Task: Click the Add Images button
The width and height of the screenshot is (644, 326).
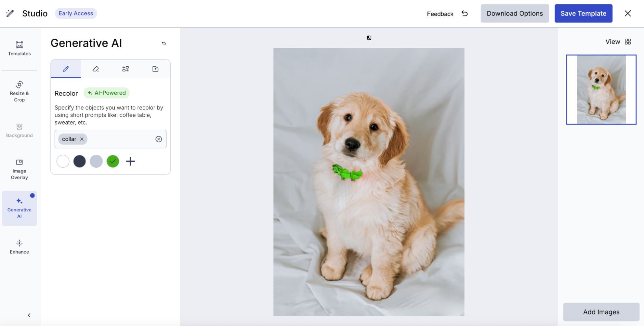Action: pyautogui.click(x=601, y=312)
